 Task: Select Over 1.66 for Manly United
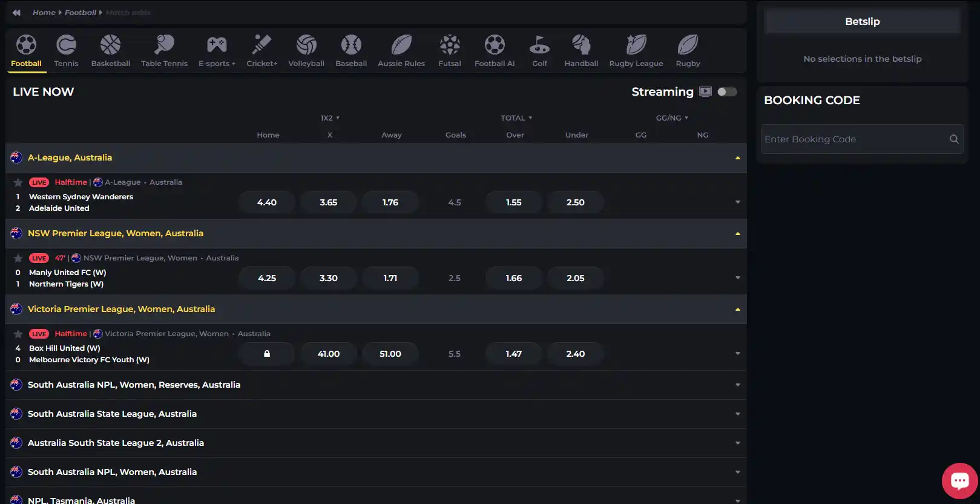tap(514, 278)
